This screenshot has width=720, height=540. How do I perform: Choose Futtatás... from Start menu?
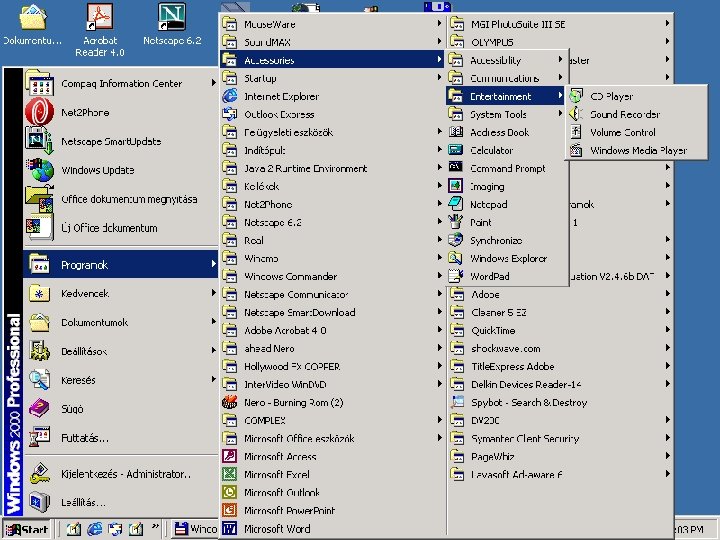(x=120, y=438)
